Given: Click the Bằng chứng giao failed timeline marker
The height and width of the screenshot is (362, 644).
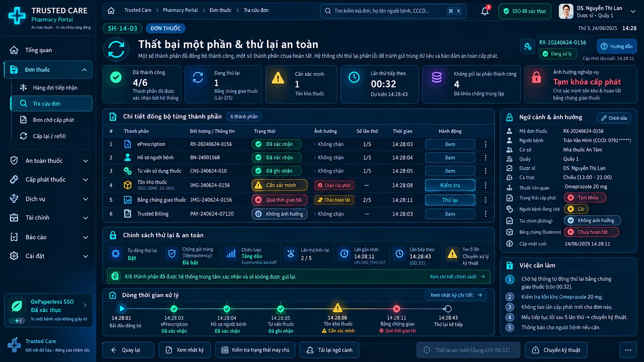Looking at the screenshot, I should [396, 309].
